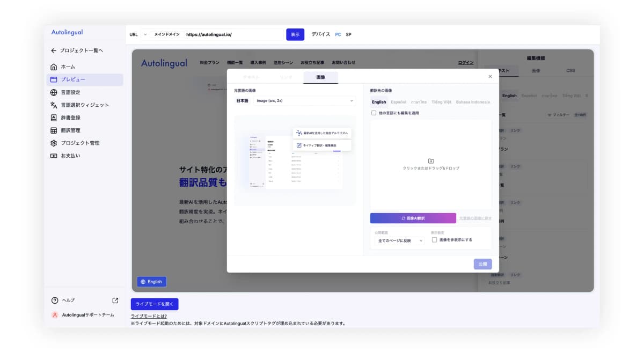Screen dimensions: 644x352
Task: Click the translate icon for 言語選択ウィジェット
Action: click(x=54, y=105)
